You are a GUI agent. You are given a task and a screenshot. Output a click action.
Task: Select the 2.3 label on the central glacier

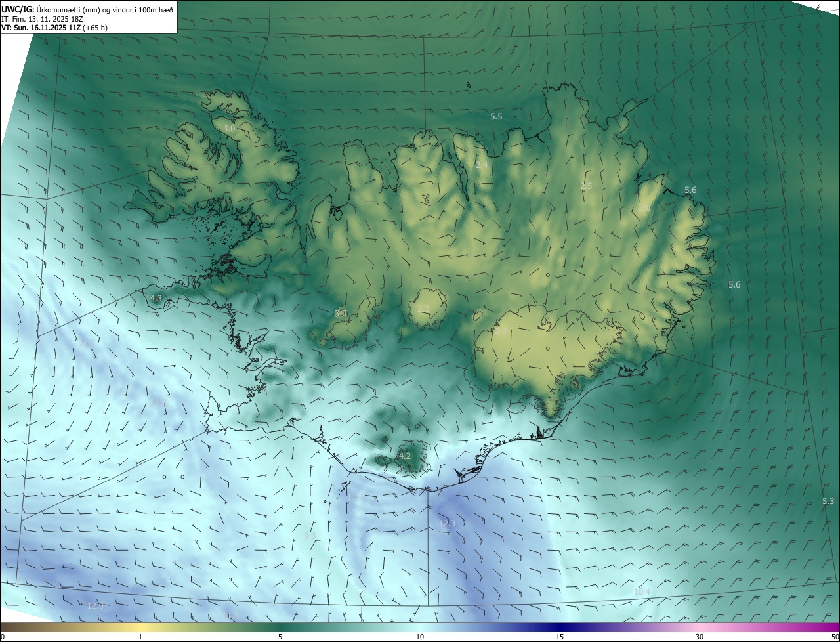pyautogui.click(x=423, y=309)
